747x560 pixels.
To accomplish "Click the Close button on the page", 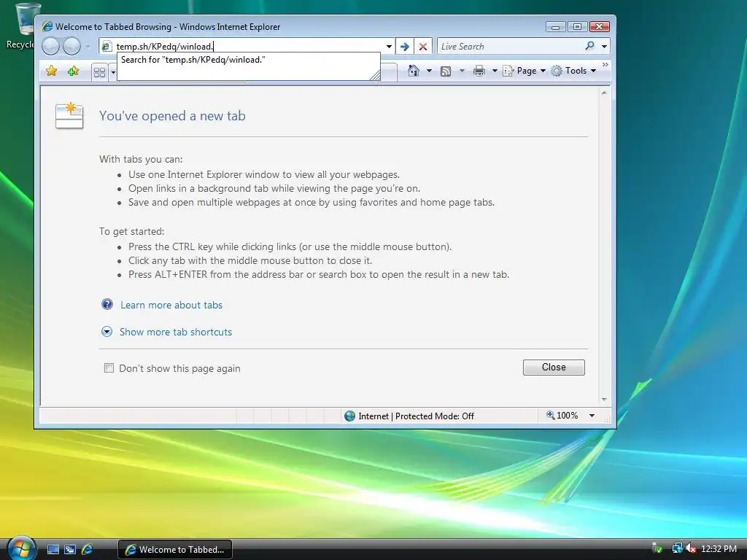I will click(x=554, y=367).
